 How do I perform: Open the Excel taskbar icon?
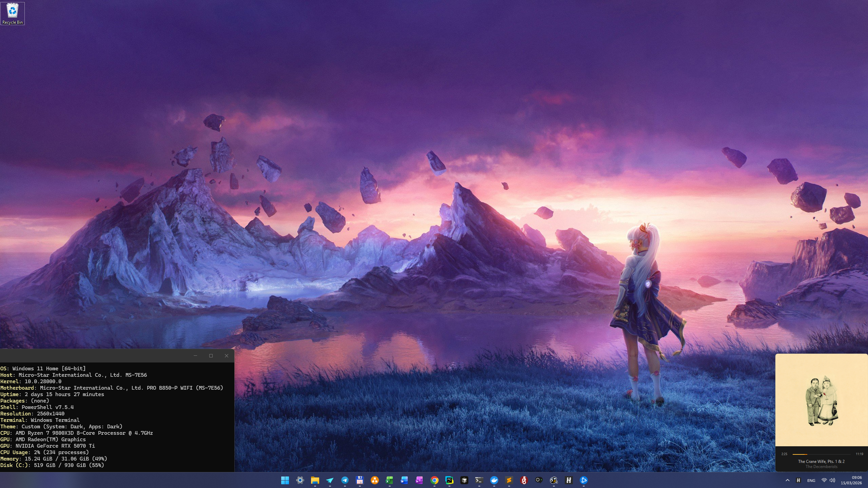coord(389,480)
